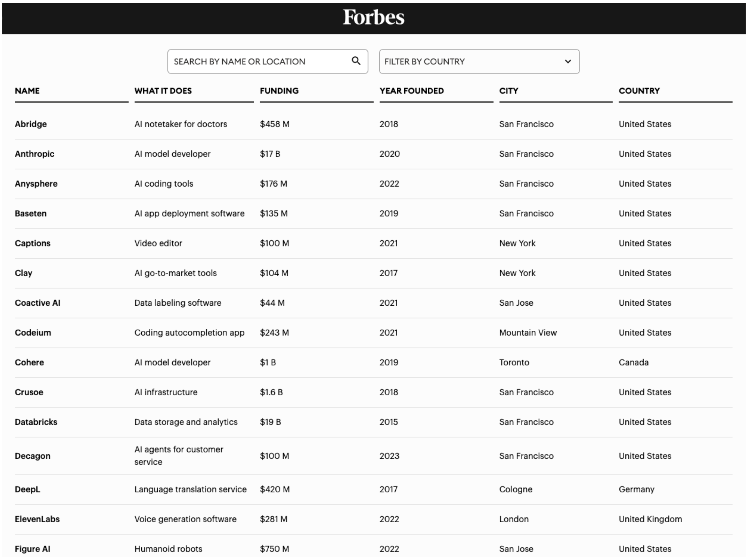The width and height of the screenshot is (749, 560).
Task: Click the Cohere company name
Action: click(x=30, y=362)
